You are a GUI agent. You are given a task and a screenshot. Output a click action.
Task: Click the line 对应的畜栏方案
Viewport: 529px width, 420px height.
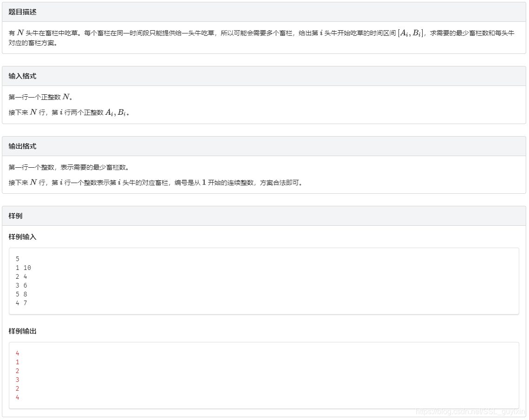coord(33,43)
